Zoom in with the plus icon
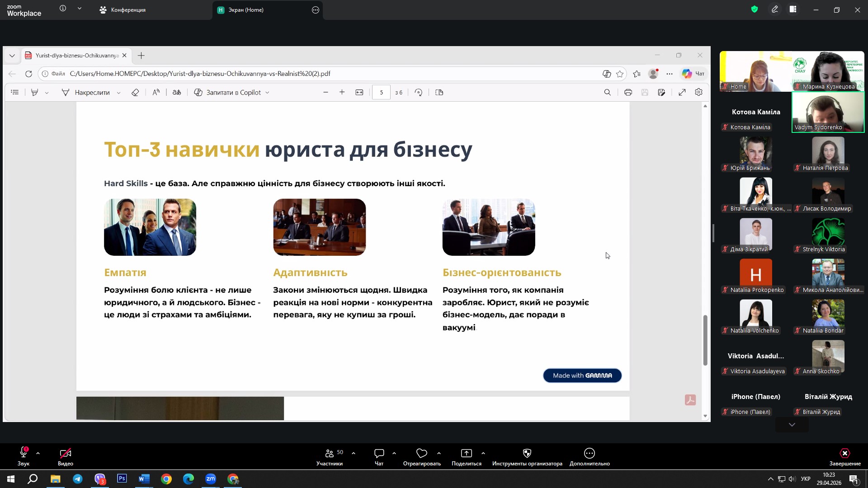This screenshot has height=488, width=868. coord(342,92)
